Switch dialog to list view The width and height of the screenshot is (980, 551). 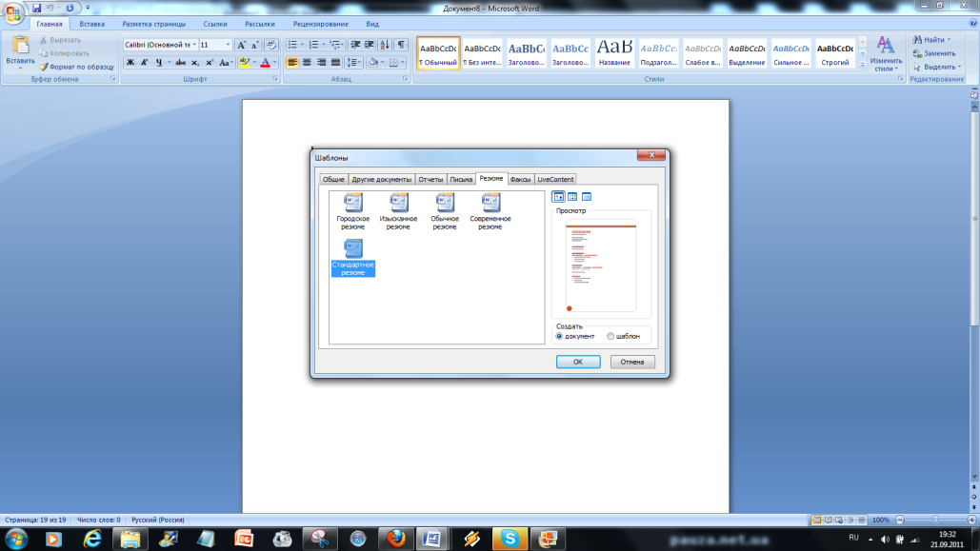pos(572,197)
